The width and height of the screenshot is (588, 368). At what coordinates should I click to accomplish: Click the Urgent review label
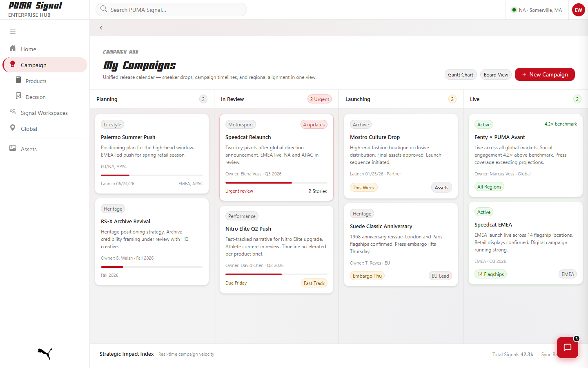(239, 191)
